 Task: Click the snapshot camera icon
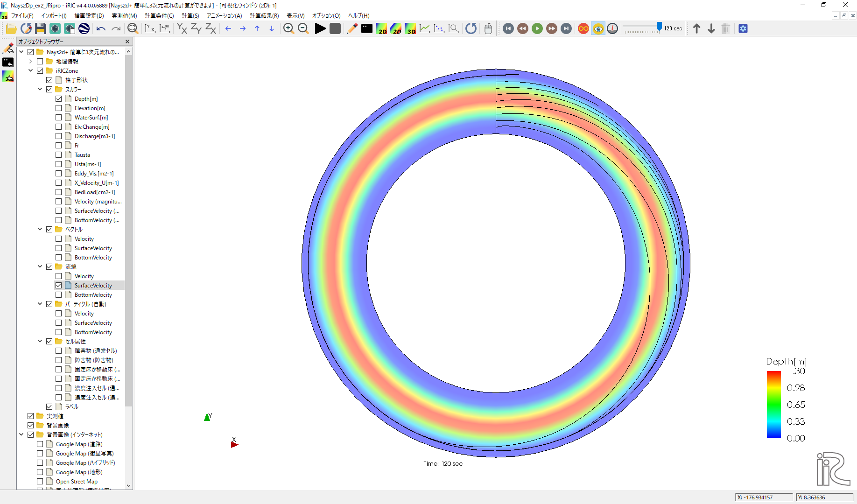click(x=55, y=29)
